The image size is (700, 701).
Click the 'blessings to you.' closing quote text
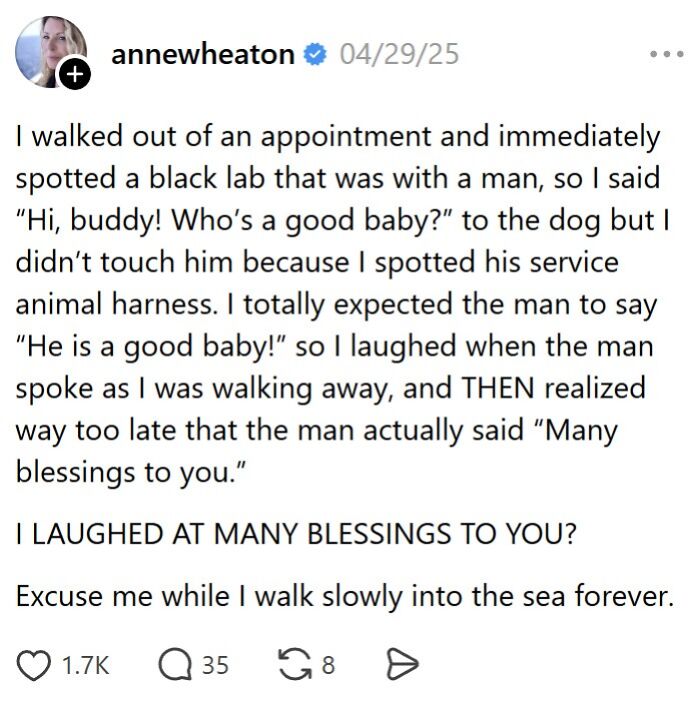tap(131, 472)
